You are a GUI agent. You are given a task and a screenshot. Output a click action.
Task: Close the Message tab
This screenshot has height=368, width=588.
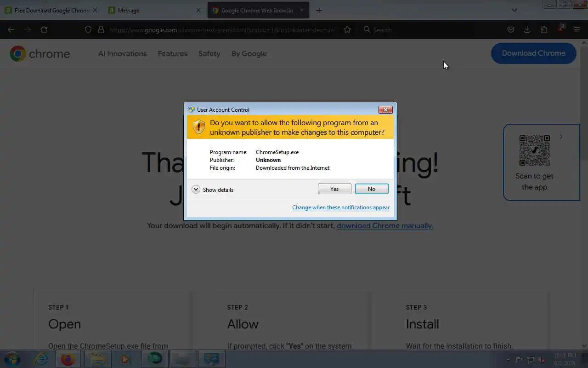click(198, 10)
